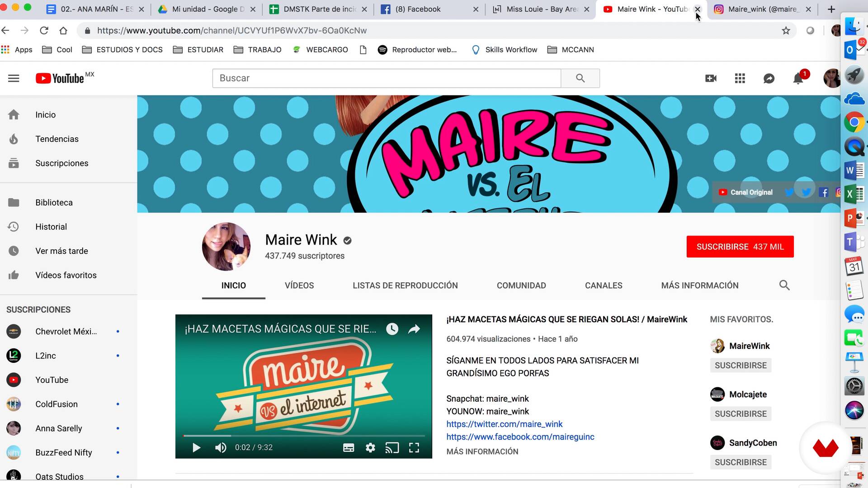The width and height of the screenshot is (868, 488).
Task: Switch to the COMUNIDAD tab
Action: click(521, 286)
